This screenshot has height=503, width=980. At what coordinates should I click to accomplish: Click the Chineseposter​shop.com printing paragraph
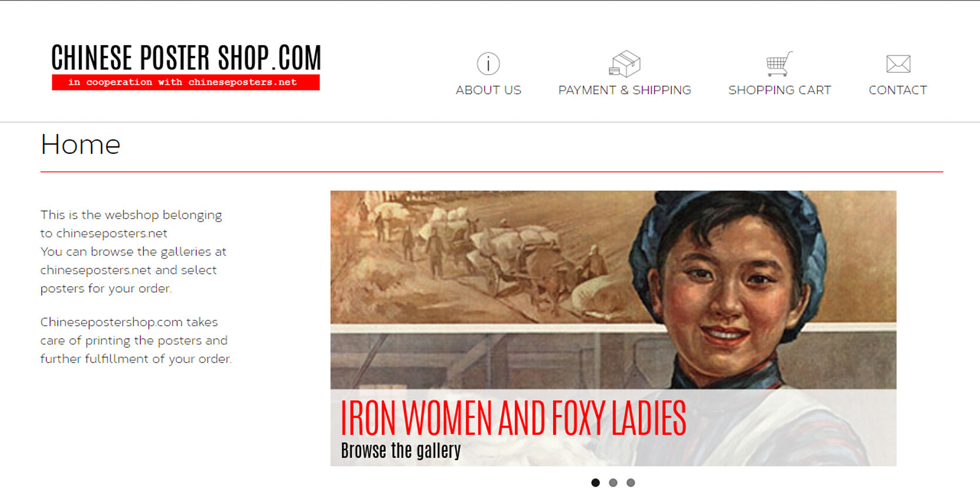click(x=136, y=340)
